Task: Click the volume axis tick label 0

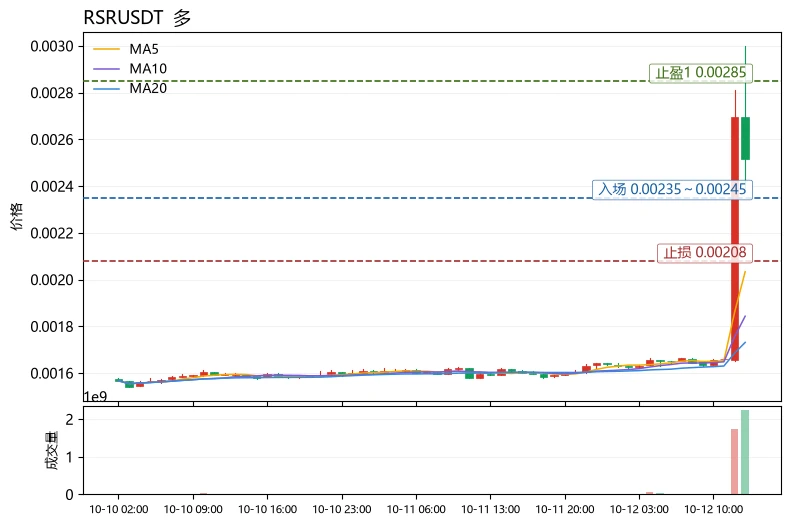Action: 70,495
